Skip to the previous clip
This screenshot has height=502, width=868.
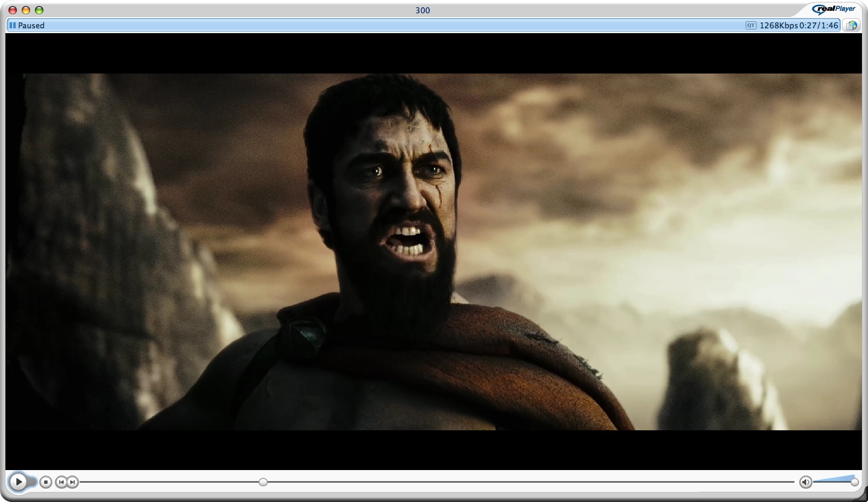pos(61,482)
